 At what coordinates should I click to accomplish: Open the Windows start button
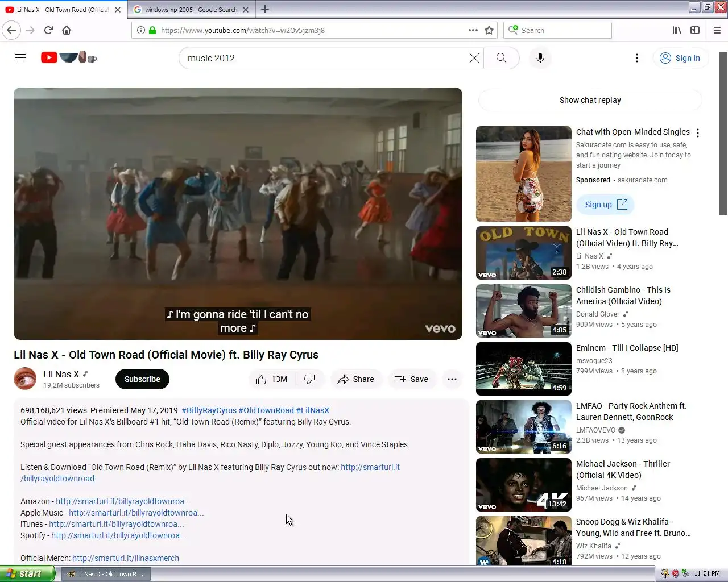(27, 573)
